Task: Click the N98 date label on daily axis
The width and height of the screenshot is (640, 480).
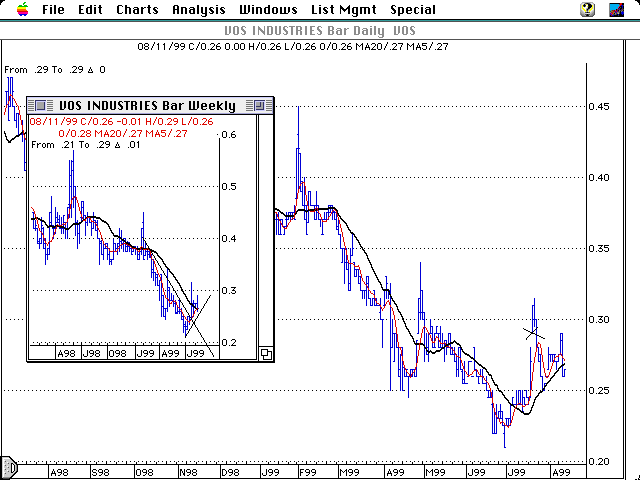Action: coord(189,473)
